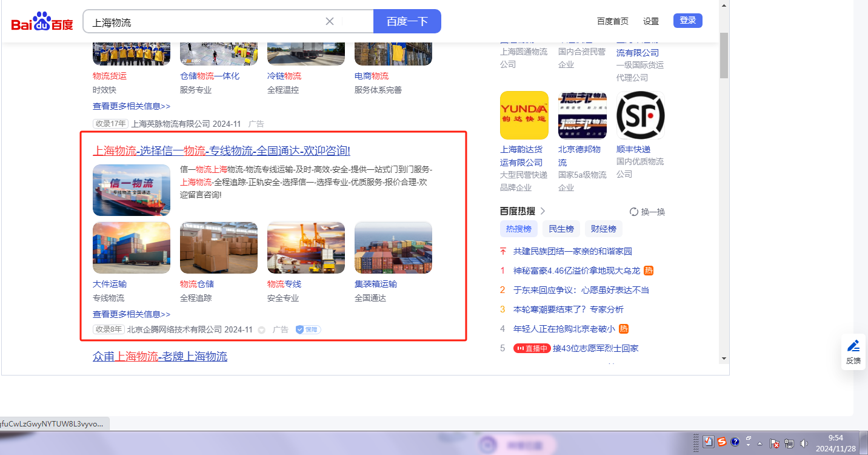Click the page's vertical scrollbar thumb

[x=724, y=56]
